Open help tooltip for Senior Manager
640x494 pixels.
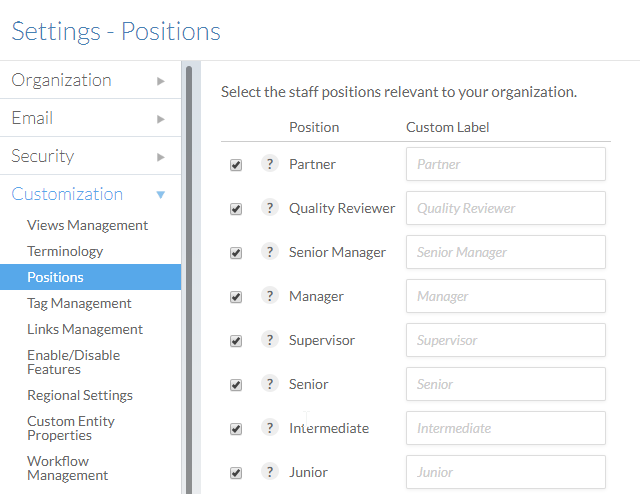point(269,252)
